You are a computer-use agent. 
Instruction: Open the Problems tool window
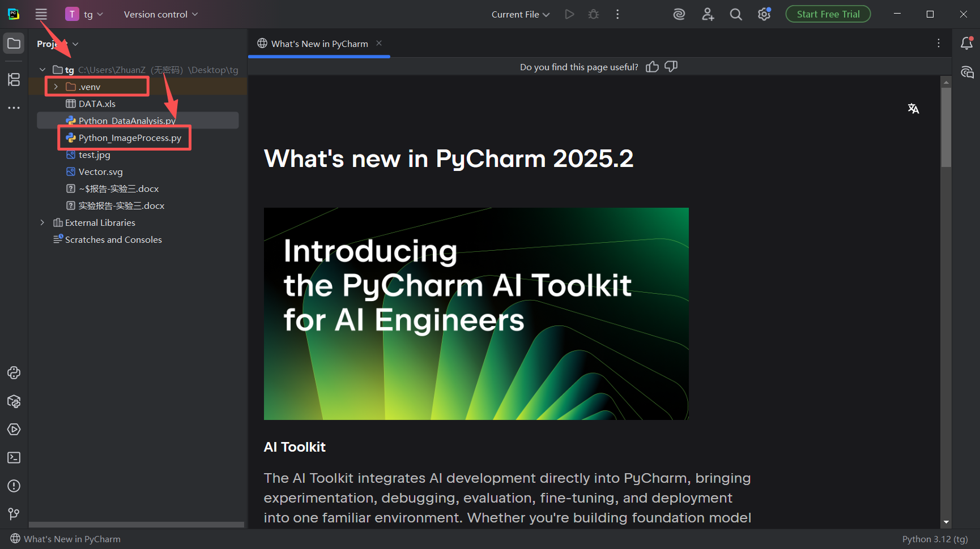[14, 486]
